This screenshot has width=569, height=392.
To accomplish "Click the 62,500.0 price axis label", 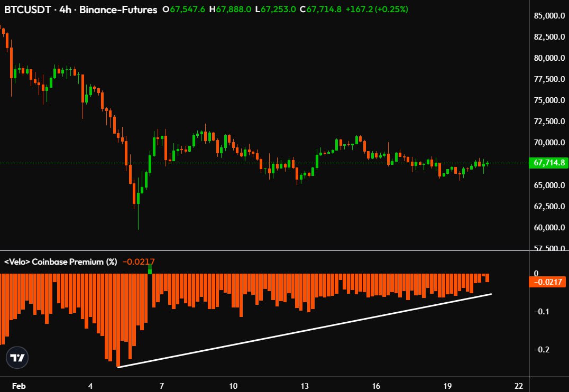I will pyautogui.click(x=549, y=206).
